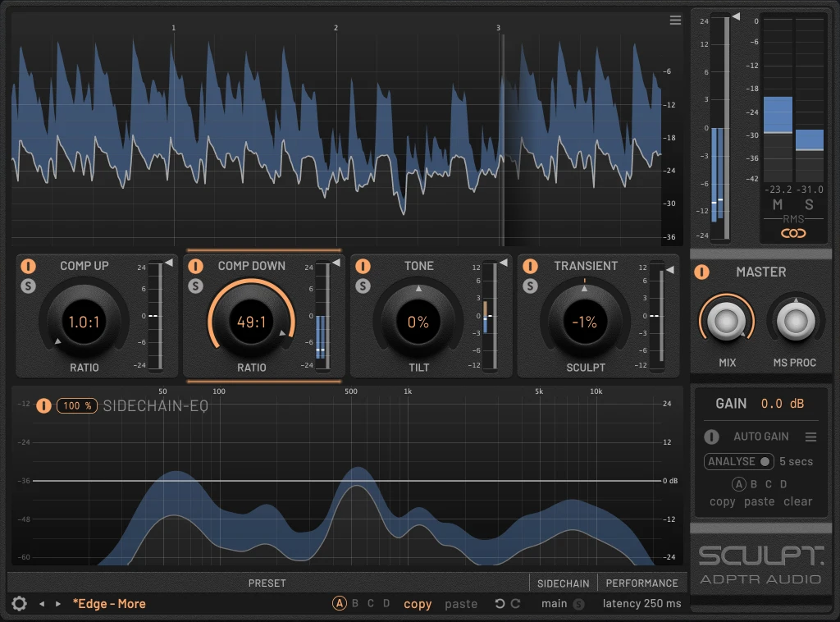The height and width of the screenshot is (622, 840).
Task: Advance to the next preset arrow
Action: point(56,604)
